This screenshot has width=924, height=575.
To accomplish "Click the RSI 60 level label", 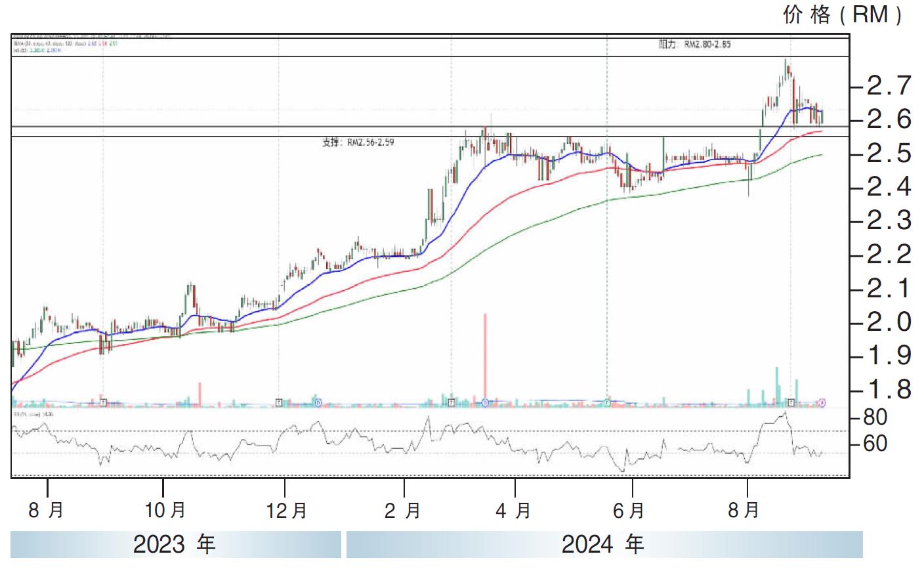I will (876, 444).
